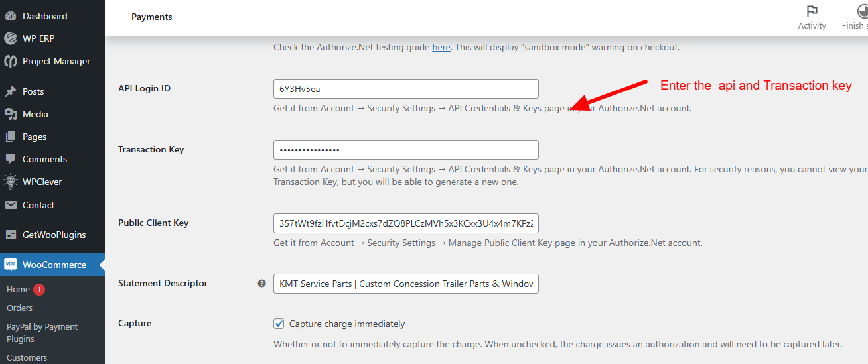Click the WooCommerce logo icon

[11, 265]
